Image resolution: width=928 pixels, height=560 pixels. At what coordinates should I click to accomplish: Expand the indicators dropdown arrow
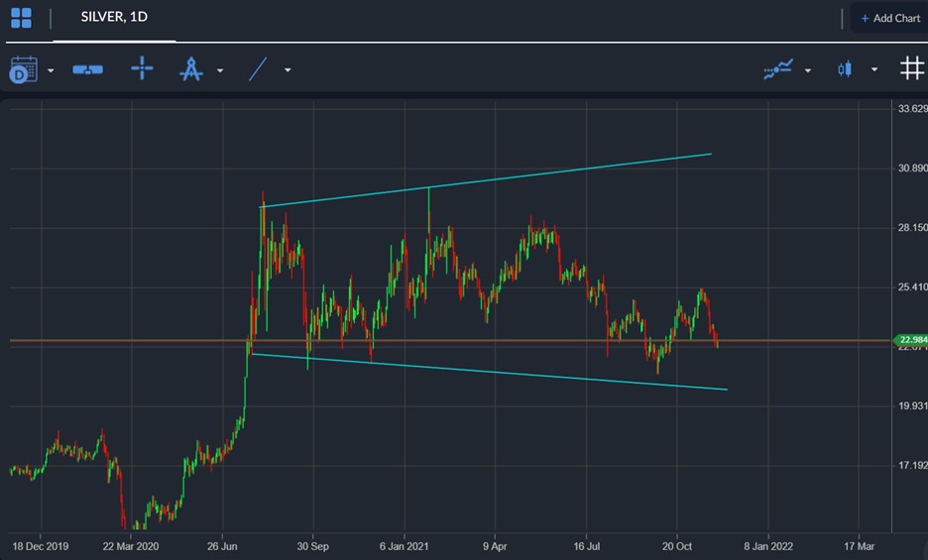pos(808,70)
